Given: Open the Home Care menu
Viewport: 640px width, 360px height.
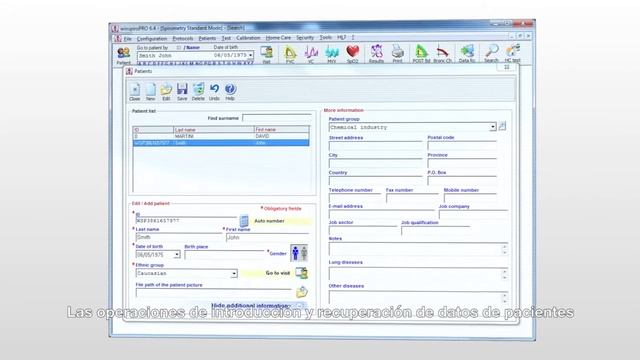Looking at the screenshot, I should (x=278, y=38).
